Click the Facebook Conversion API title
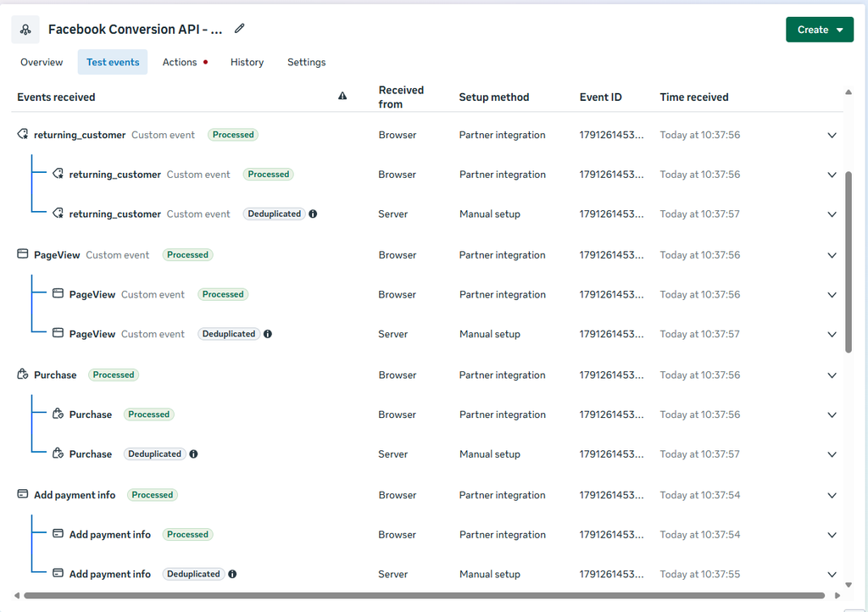This screenshot has width=868, height=612. point(135,30)
